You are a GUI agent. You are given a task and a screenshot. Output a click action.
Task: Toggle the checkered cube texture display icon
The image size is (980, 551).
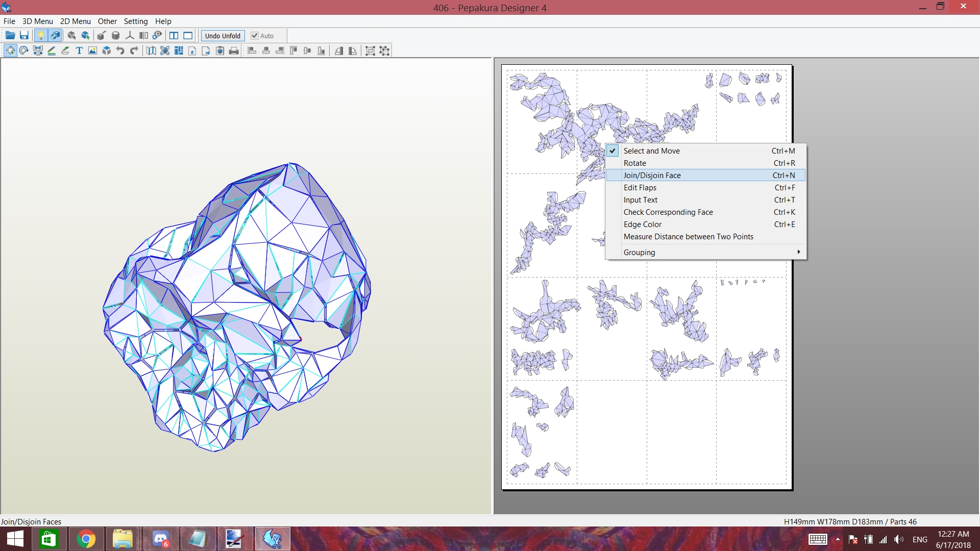click(55, 36)
